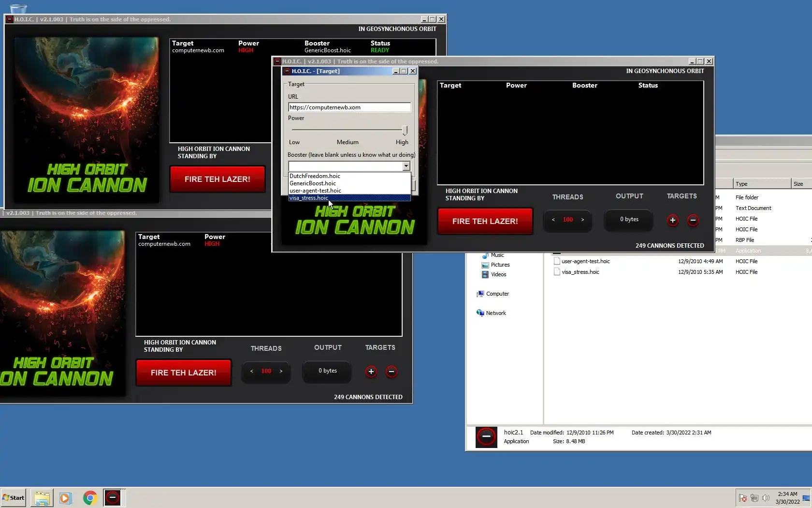Select computernewb.com target in rear top HOIC window
812x508 pixels.
pos(198,50)
